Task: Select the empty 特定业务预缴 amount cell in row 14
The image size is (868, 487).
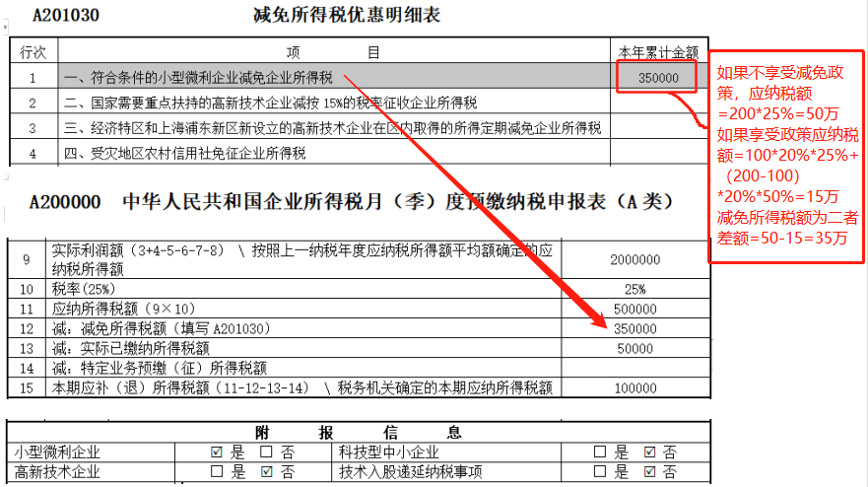Action: (634, 368)
